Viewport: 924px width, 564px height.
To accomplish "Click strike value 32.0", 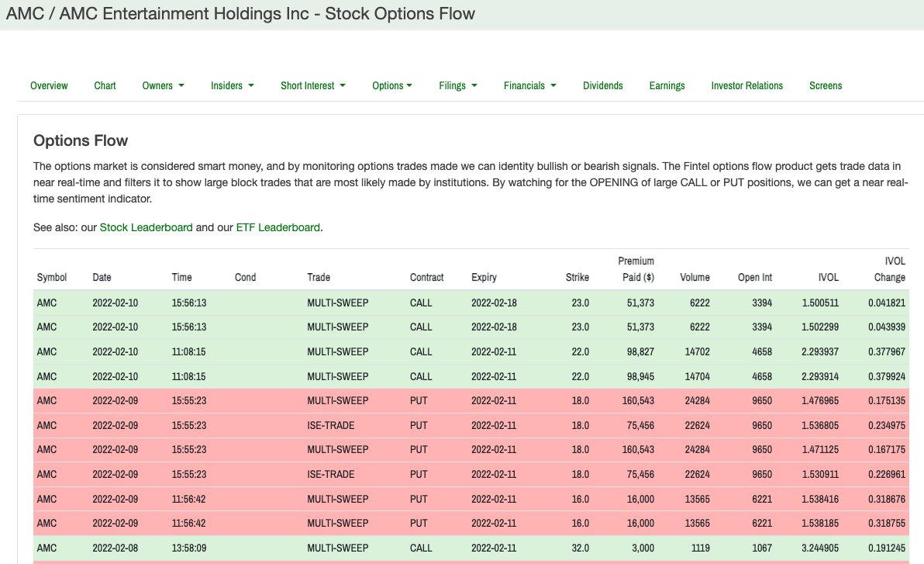I will pyautogui.click(x=580, y=548).
